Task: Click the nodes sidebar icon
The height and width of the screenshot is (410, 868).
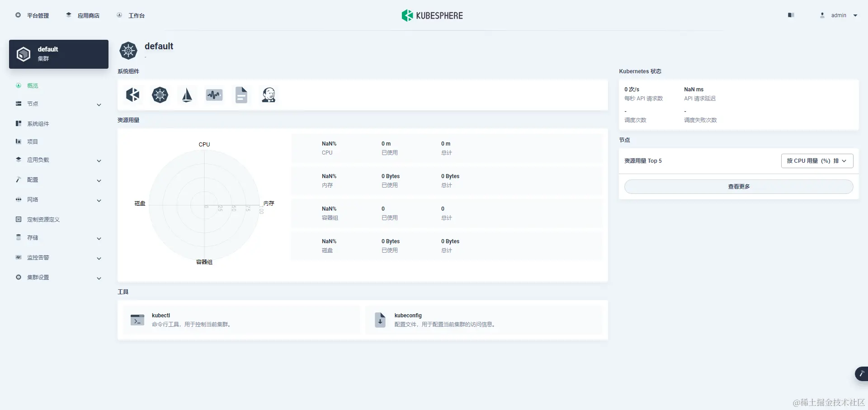Action: point(19,104)
